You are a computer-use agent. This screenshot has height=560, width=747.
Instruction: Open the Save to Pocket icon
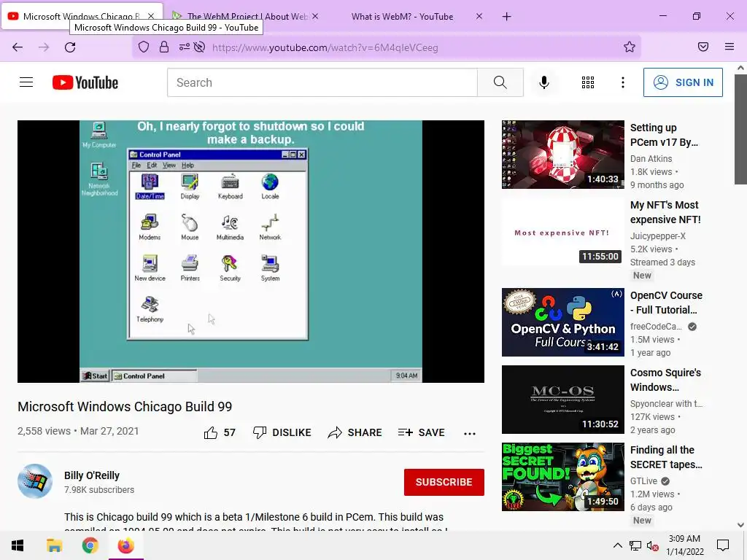703,47
